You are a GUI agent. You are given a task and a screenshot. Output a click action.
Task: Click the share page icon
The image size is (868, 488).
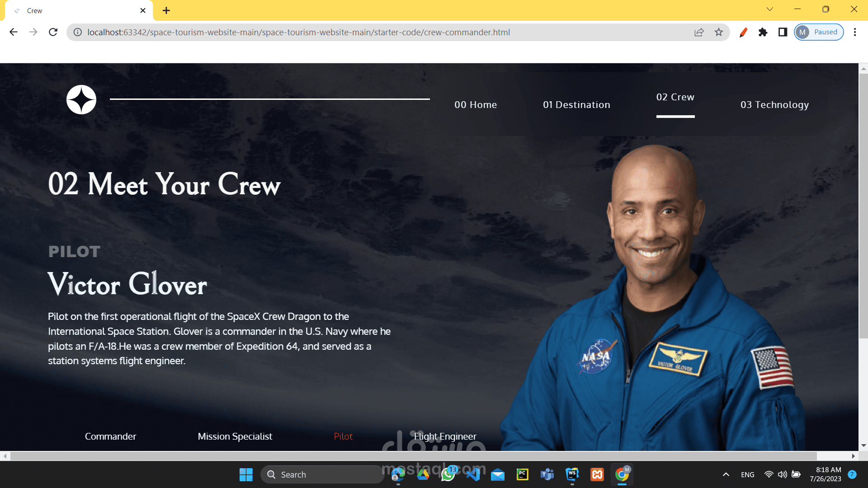pos(699,32)
